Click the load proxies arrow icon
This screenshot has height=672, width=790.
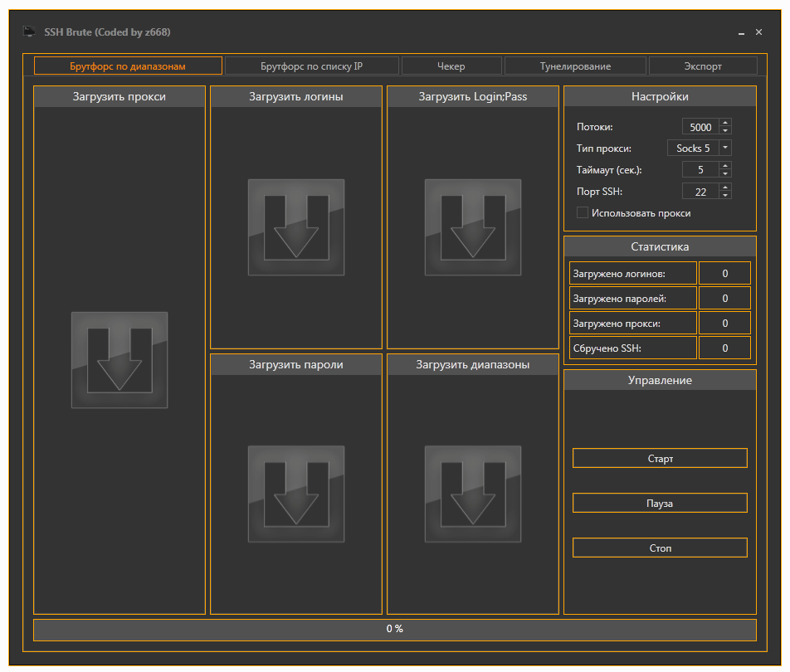119,360
